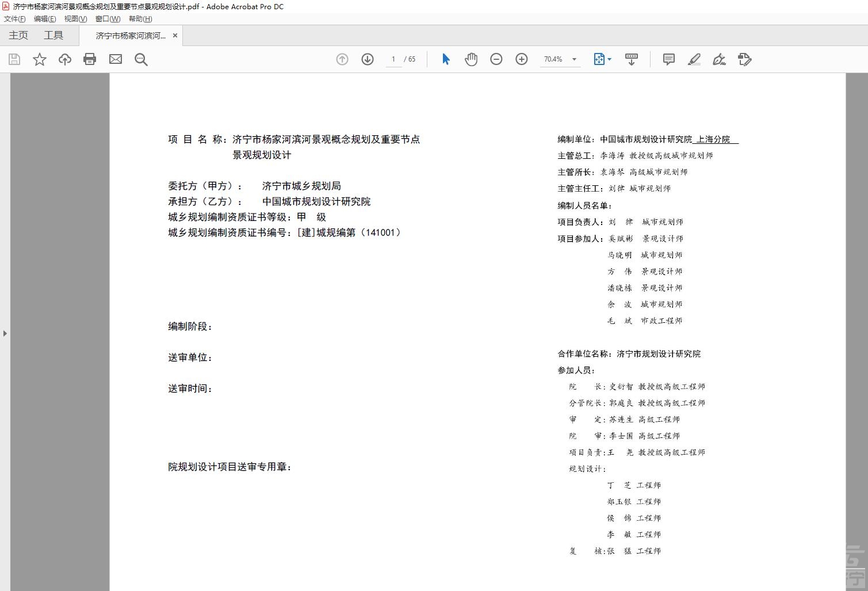Zoom in with the plus circle icon
This screenshot has width=868, height=591.
pyautogui.click(x=522, y=59)
